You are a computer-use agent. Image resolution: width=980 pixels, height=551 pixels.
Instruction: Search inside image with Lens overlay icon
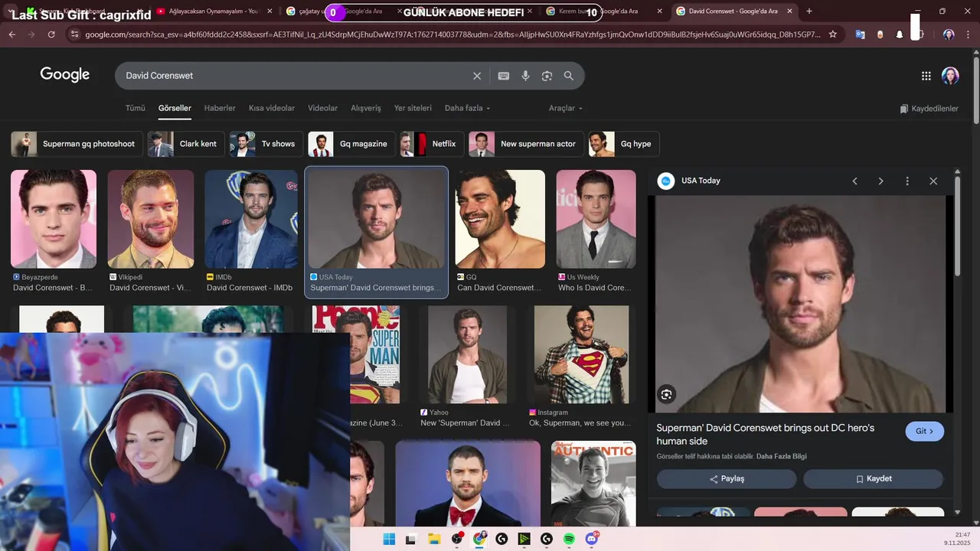(x=667, y=394)
